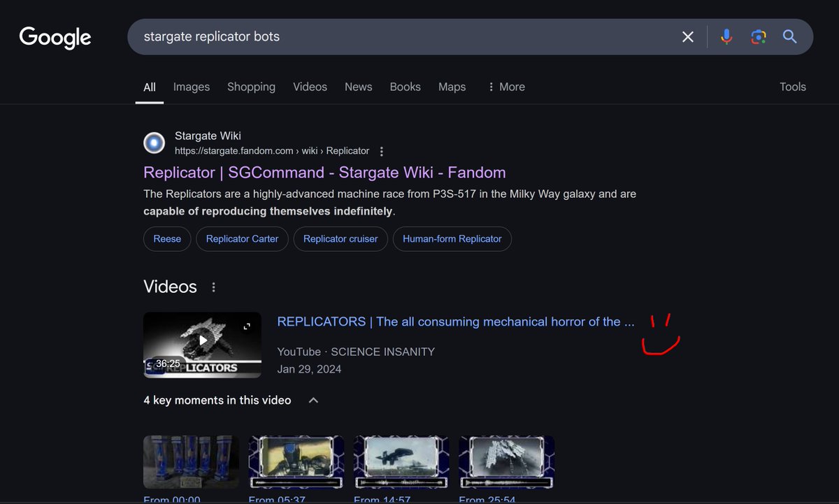
Task: Start voice search with the microphone icon
Action: (726, 37)
